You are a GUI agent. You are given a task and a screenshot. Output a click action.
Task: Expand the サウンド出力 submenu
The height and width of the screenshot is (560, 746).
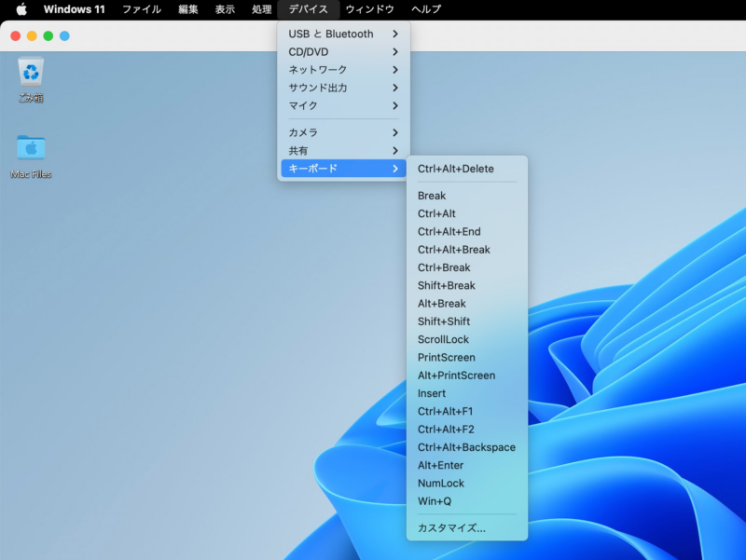[x=343, y=88]
